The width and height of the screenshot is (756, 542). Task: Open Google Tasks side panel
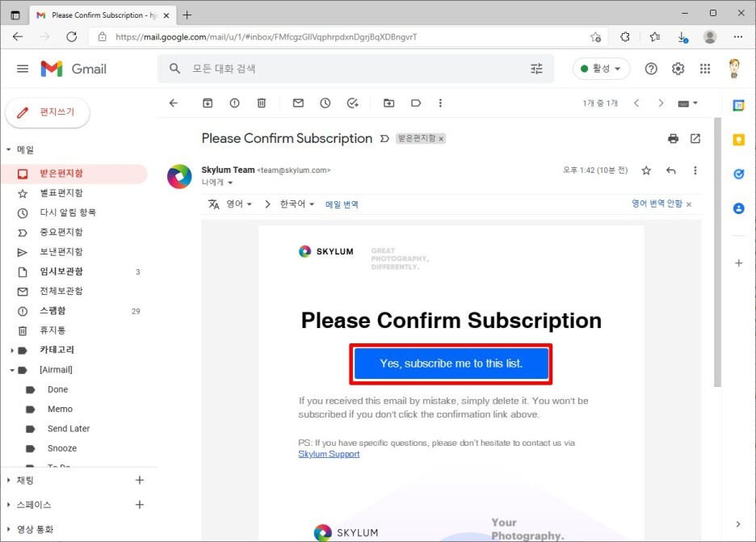(x=738, y=174)
